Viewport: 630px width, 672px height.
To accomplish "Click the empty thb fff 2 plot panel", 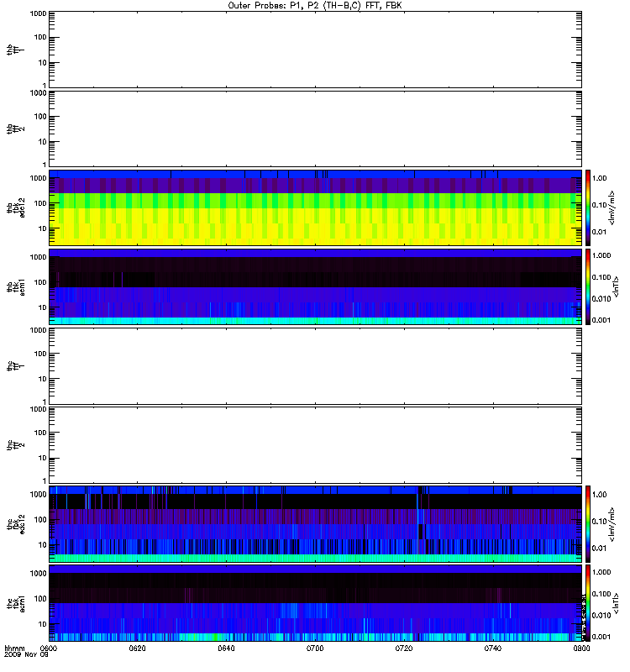I will pos(316,129).
